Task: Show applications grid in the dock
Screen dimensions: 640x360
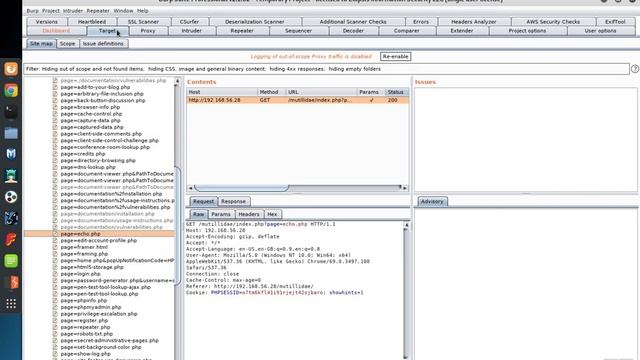Action: click(11, 303)
